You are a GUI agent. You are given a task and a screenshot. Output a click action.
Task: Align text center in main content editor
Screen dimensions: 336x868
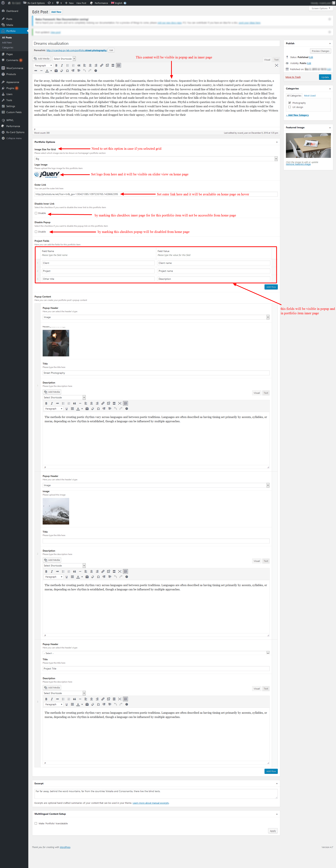[x=90, y=65]
